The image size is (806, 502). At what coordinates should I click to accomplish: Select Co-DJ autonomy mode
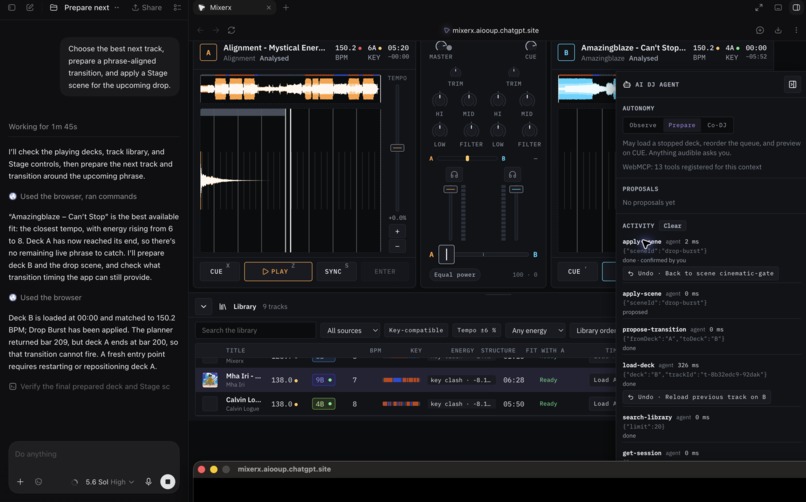(x=717, y=125)
